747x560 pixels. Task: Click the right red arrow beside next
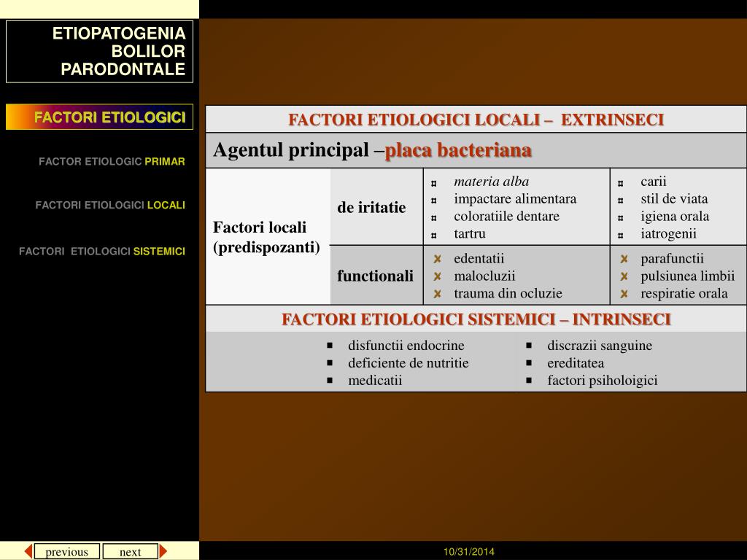click(163, 551)
